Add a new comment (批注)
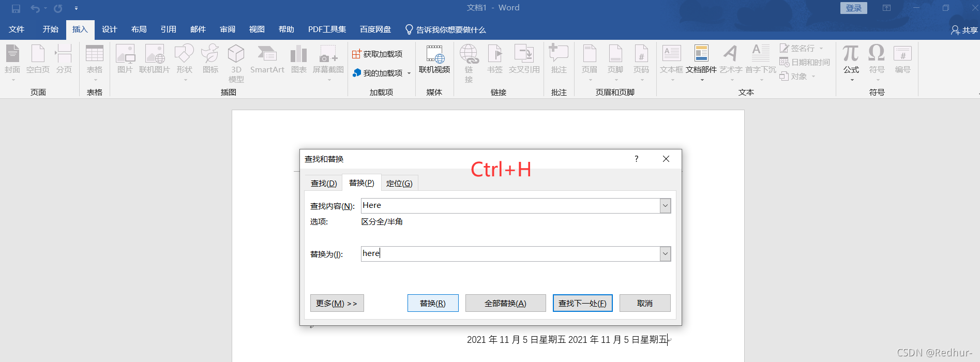 click(x=559, y=59)
